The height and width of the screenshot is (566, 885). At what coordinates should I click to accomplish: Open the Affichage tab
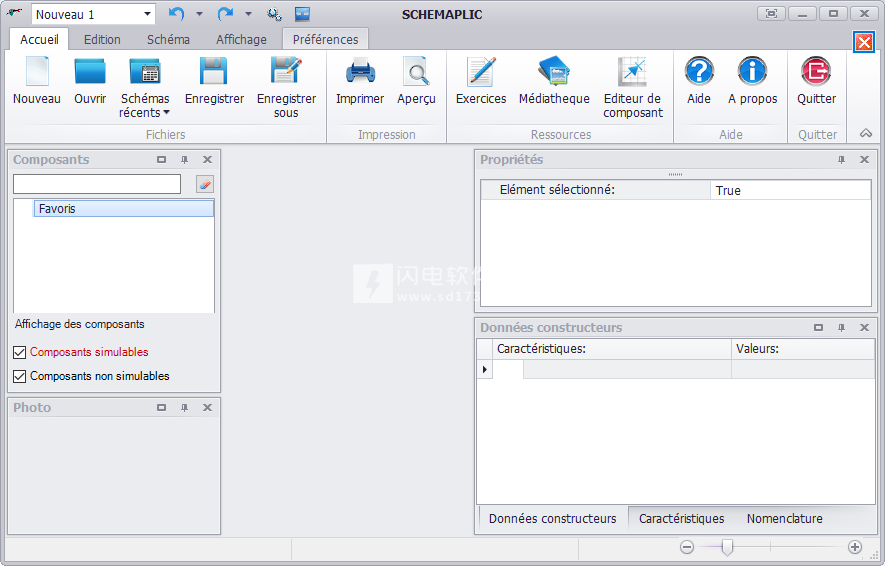(241, 40)
